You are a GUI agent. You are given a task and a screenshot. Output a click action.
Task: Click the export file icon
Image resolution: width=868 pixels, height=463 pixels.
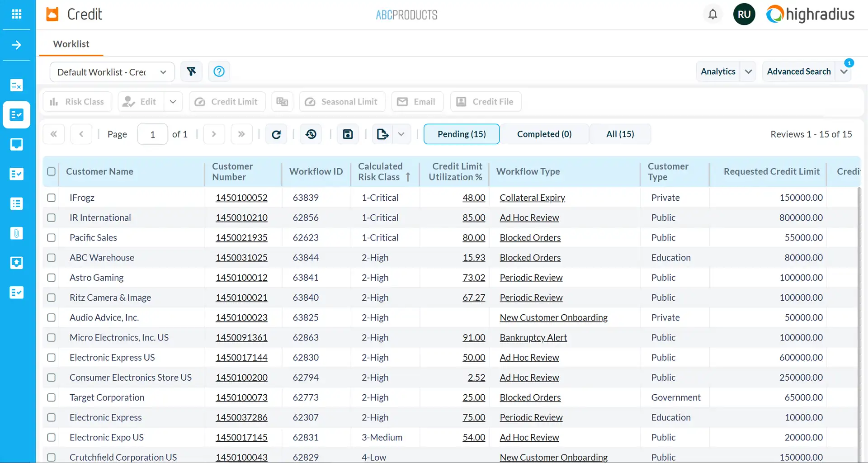click(382, 134)
